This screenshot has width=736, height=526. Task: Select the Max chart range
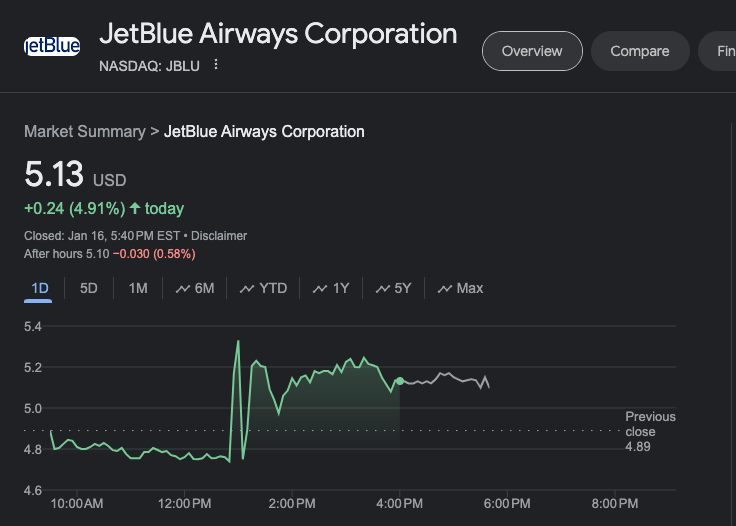(x=460, y=288)
